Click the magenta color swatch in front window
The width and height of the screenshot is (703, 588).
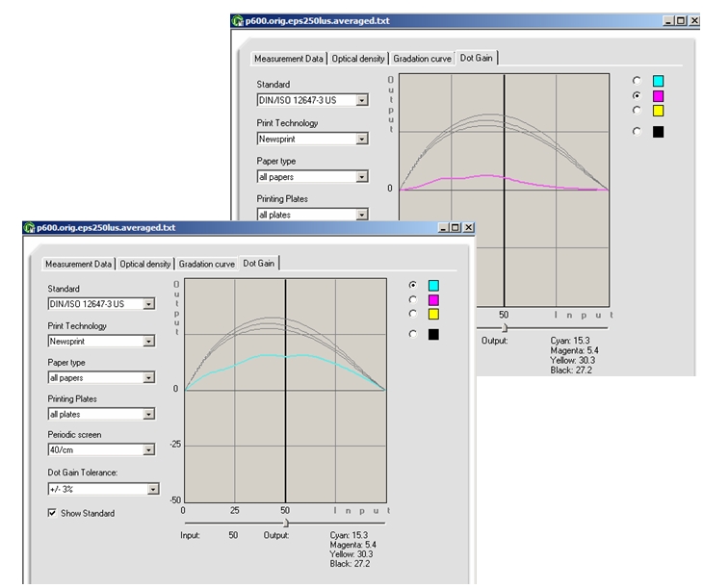click(x=433, y=300)
